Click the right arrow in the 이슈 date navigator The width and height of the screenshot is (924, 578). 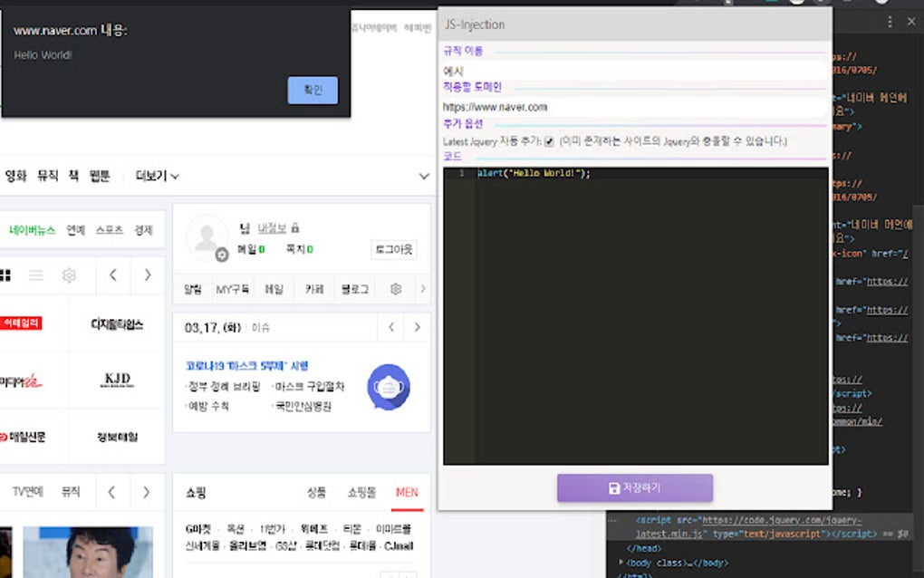tap(418, 328)
